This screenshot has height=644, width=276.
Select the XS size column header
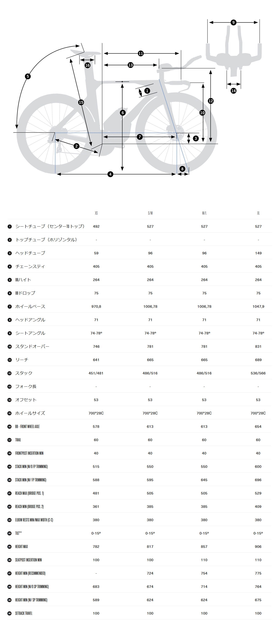pos(96,213)
